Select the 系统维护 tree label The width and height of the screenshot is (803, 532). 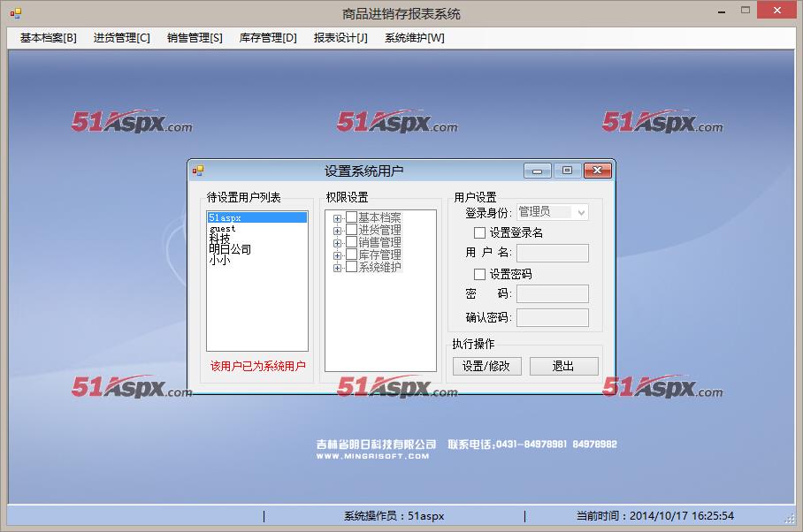pyautogui.click(x=379, y=267)
